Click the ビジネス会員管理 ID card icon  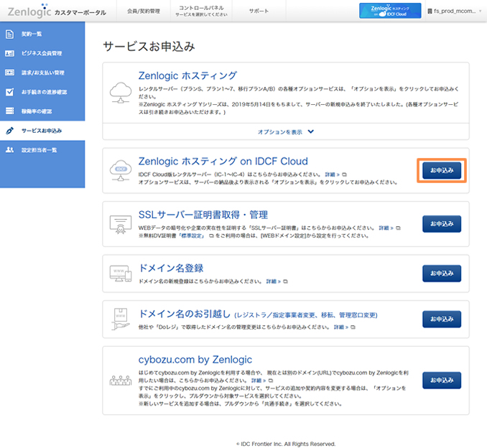(9, 53)
